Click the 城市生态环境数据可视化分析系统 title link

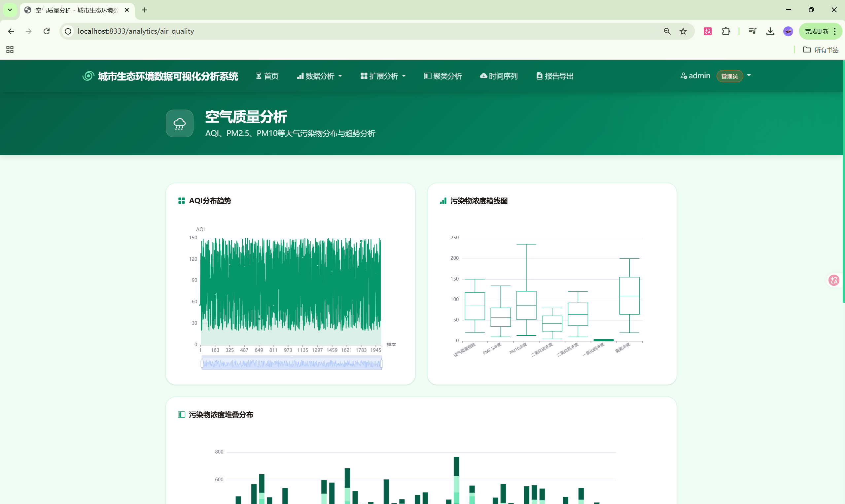point(168,76)
